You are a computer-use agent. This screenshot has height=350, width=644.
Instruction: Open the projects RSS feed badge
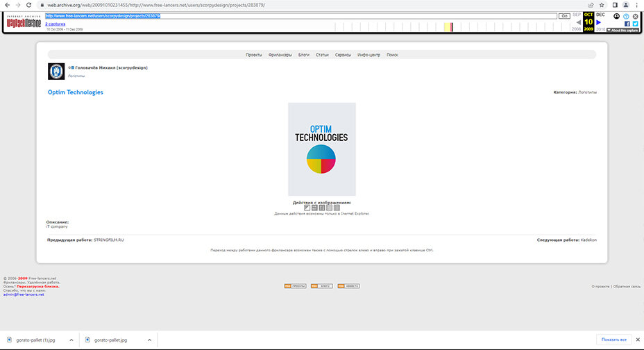point(295,286)
